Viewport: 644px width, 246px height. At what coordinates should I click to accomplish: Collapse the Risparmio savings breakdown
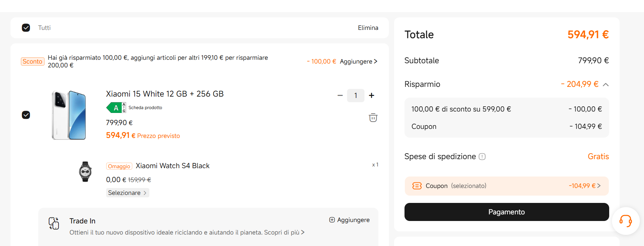[606, 84]
